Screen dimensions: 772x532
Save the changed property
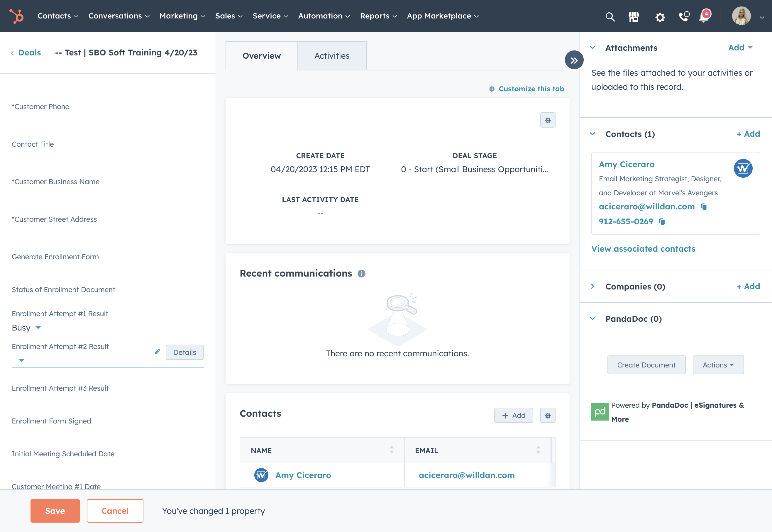[x=55, y=511]
